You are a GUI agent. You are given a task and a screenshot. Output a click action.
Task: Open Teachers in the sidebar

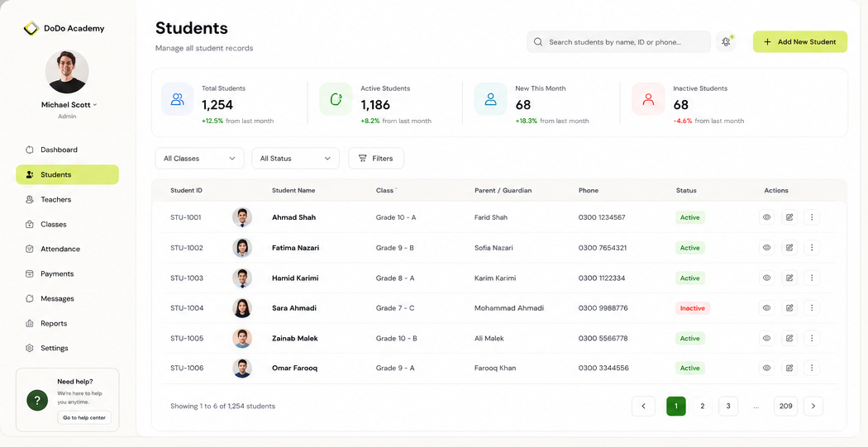(67, 200)
